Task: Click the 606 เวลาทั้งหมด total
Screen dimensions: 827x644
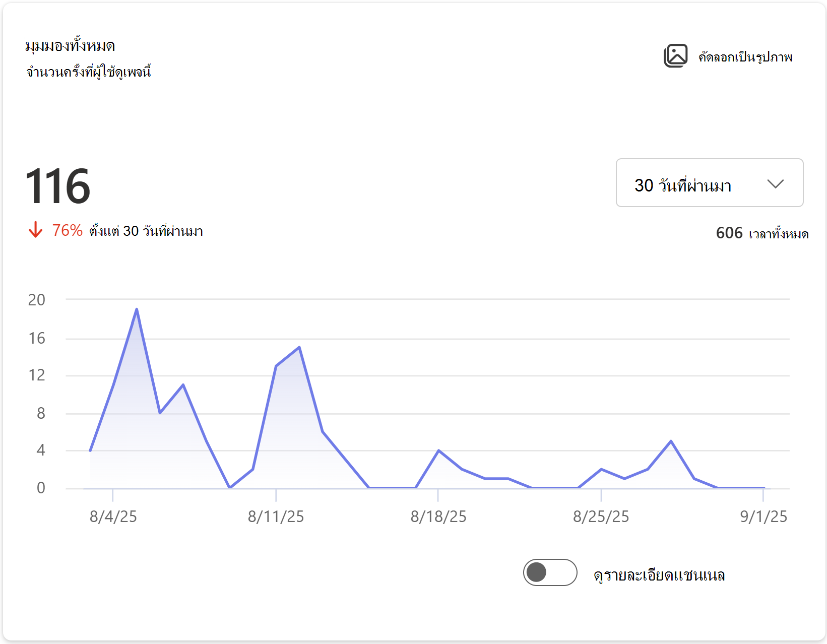Action: point(762,233)
